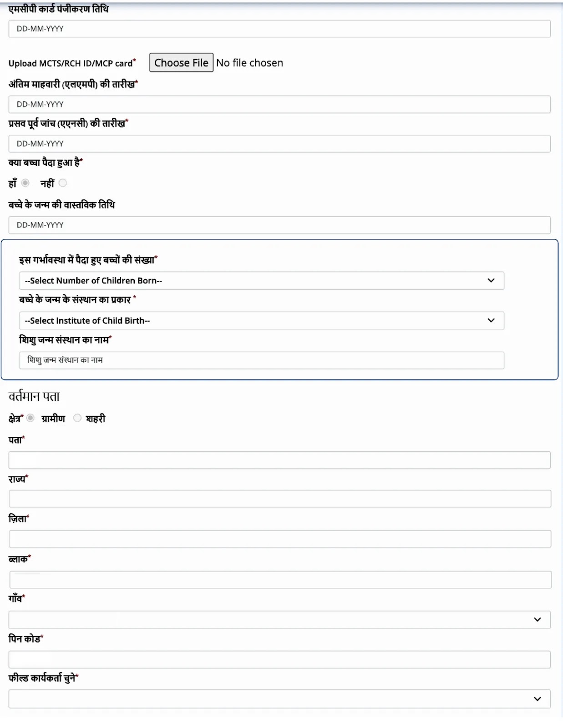Expand the फील्ड कार्यकर्ता चुने dropdown

279,699
